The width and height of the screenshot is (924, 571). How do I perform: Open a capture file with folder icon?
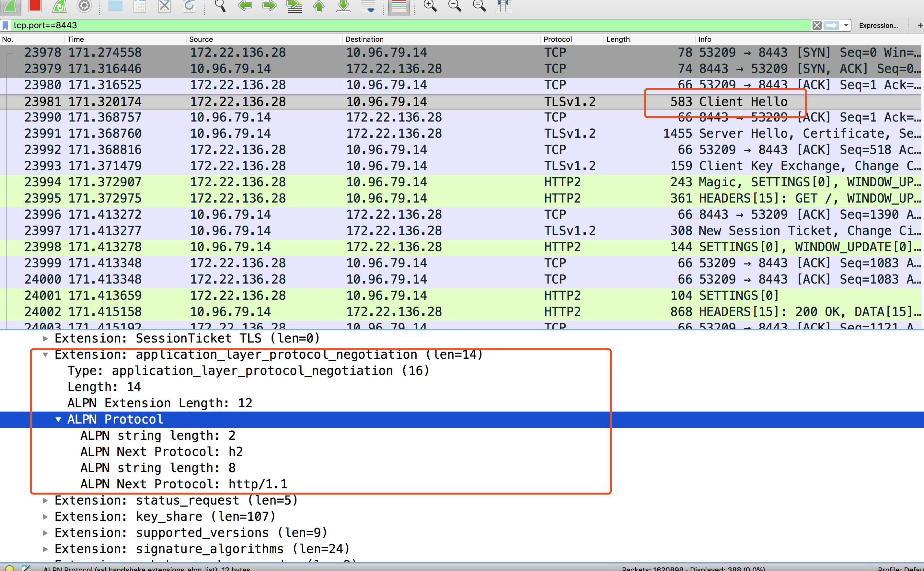pos(115,6)
